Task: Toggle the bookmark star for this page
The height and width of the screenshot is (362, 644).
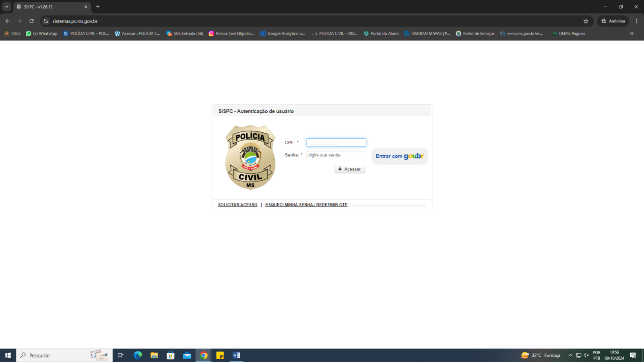Action: 586,21
